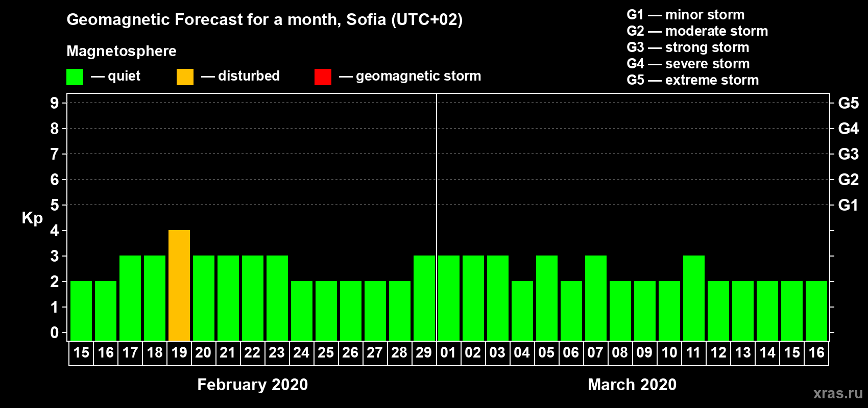Click the orange disturbed legend swatch
This screenshot has height=408, width=868.
tap(185, 77)
